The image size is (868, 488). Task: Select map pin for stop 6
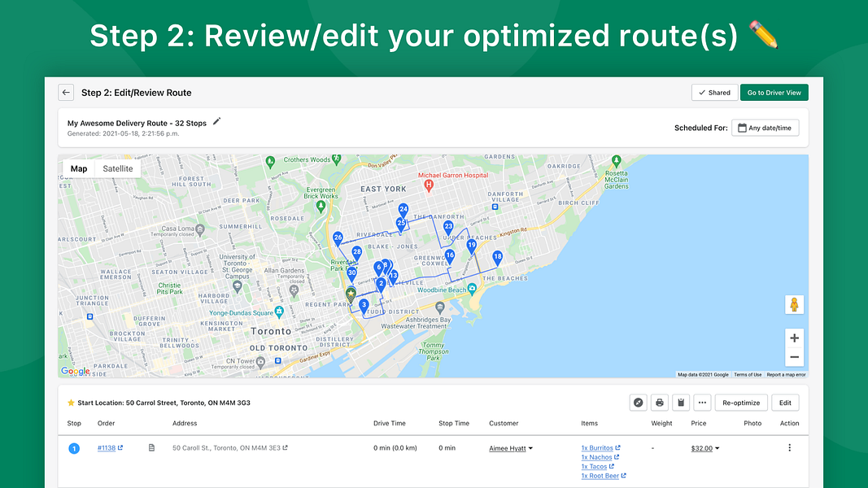[x=378, y=268]
